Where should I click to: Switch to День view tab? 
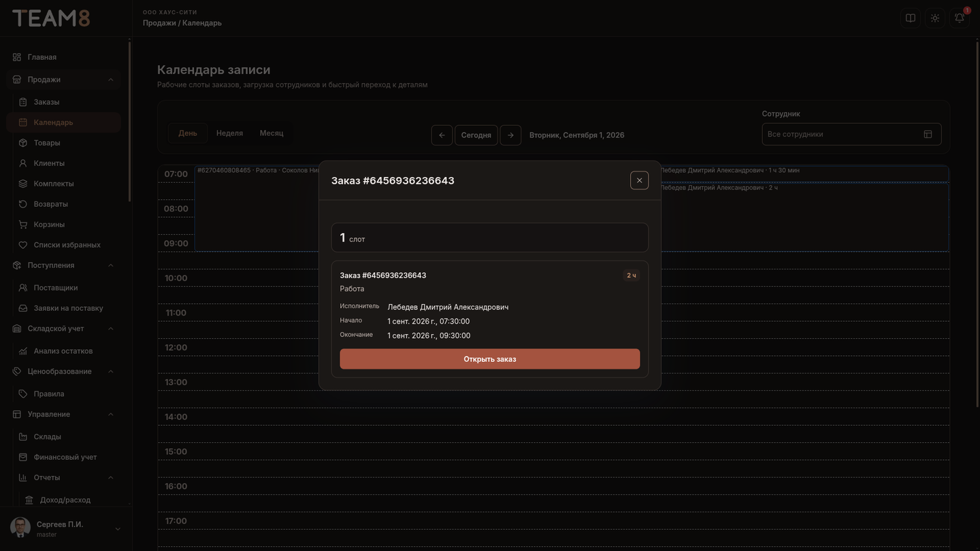[188, 133]
